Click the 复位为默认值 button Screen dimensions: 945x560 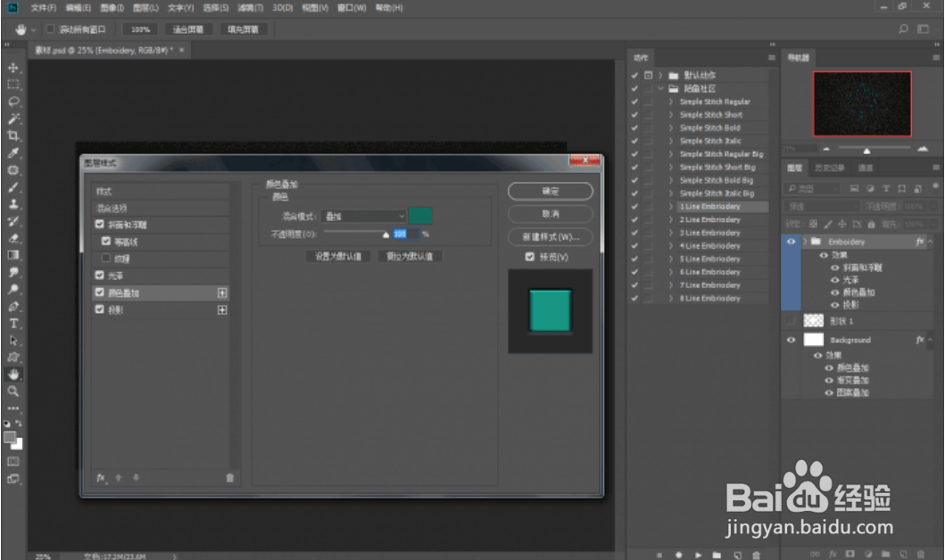coord(410,256)
